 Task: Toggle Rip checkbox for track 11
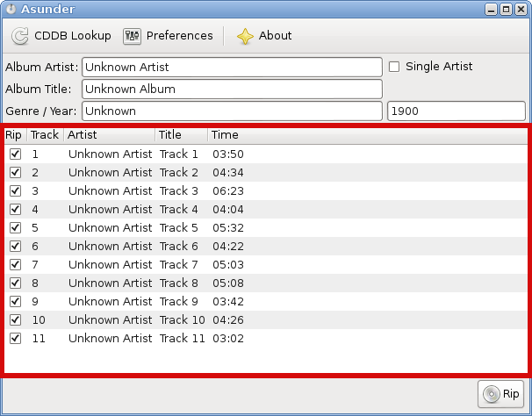pos(15,338)
